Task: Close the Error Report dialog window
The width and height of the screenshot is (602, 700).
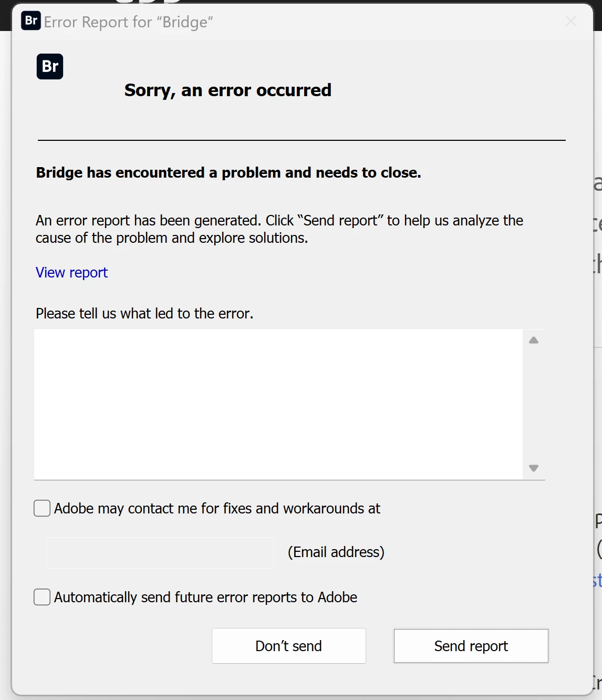Action: tap(571, 21)
